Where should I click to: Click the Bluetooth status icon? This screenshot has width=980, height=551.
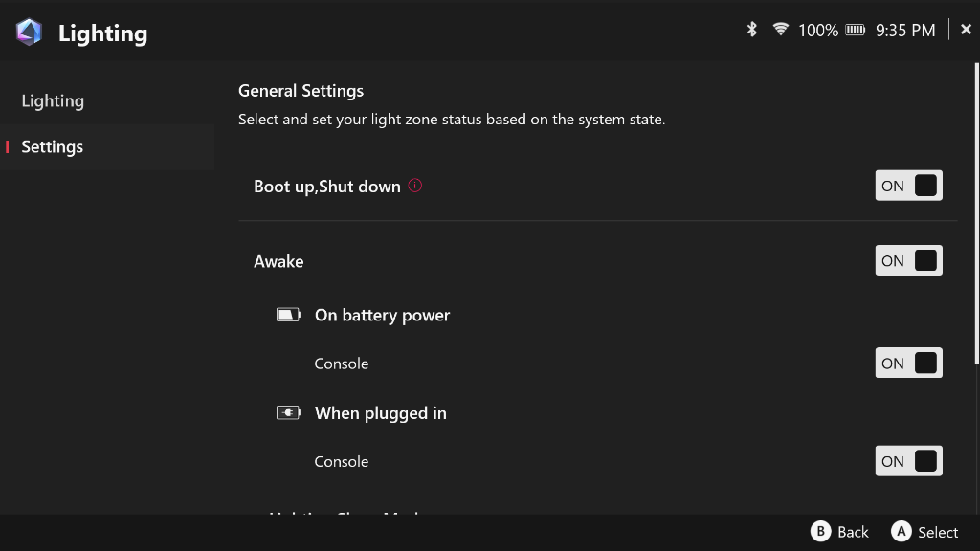tap(752, 30)
